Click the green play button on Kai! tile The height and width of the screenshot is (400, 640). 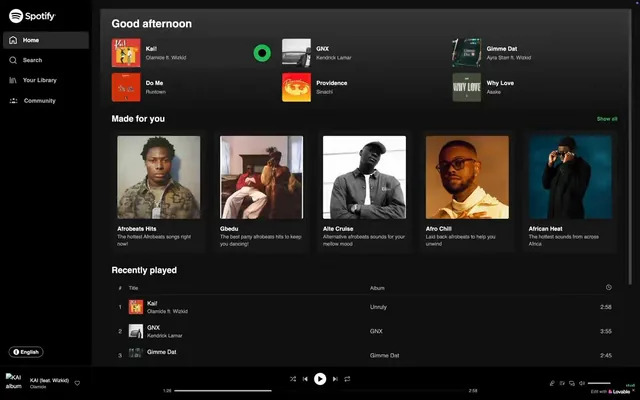point(262,53)
